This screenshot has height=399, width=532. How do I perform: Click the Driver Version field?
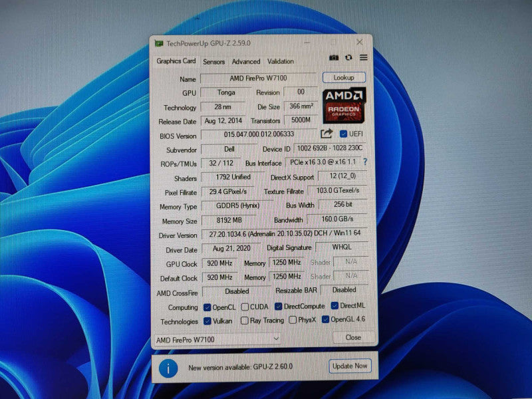(x=285, y=233)
